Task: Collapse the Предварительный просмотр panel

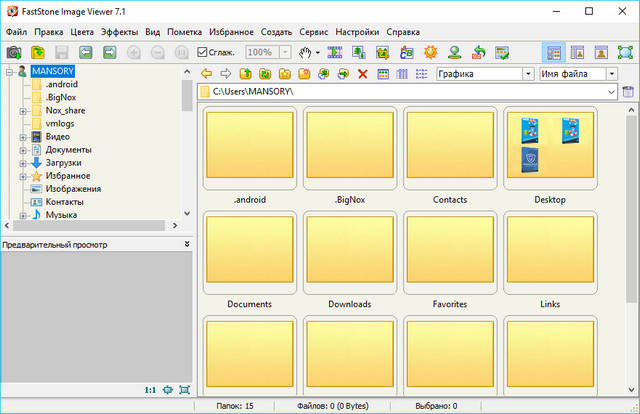Action: pyautogui.click(x=186, y=244)
